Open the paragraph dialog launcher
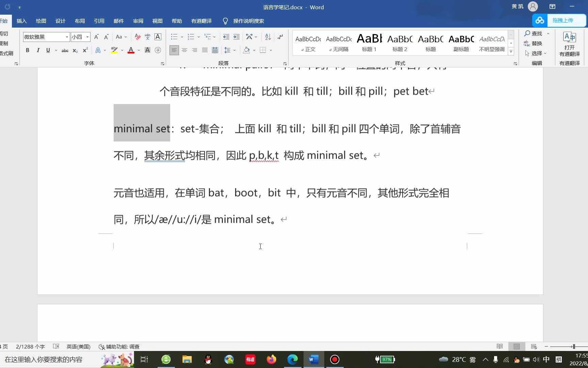The width and height of the screenshot is (588, 368). [x=285, y=64]
